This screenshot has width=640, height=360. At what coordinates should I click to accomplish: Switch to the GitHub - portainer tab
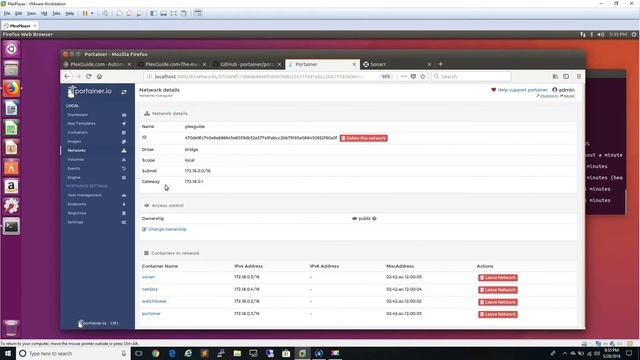pos(247,64)
